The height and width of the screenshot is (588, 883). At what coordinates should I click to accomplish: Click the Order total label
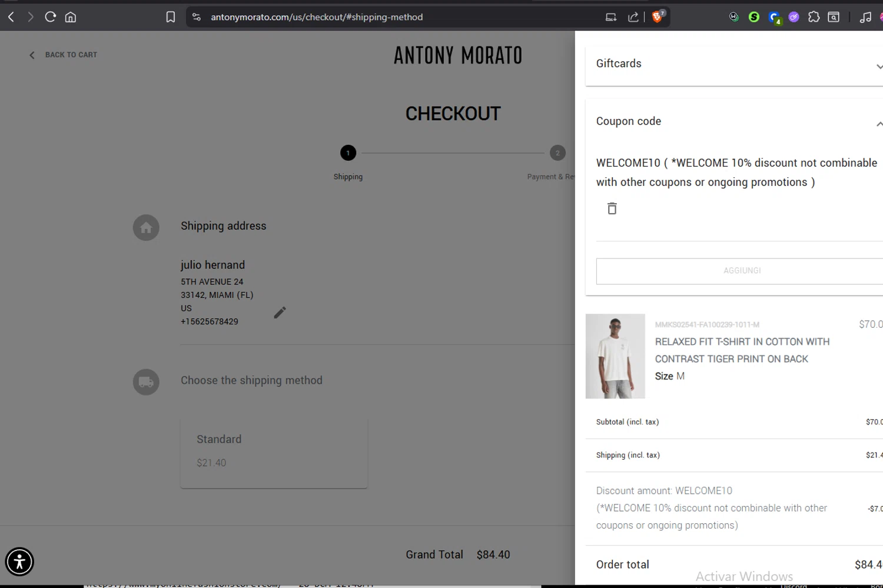[x=623, y=564]
